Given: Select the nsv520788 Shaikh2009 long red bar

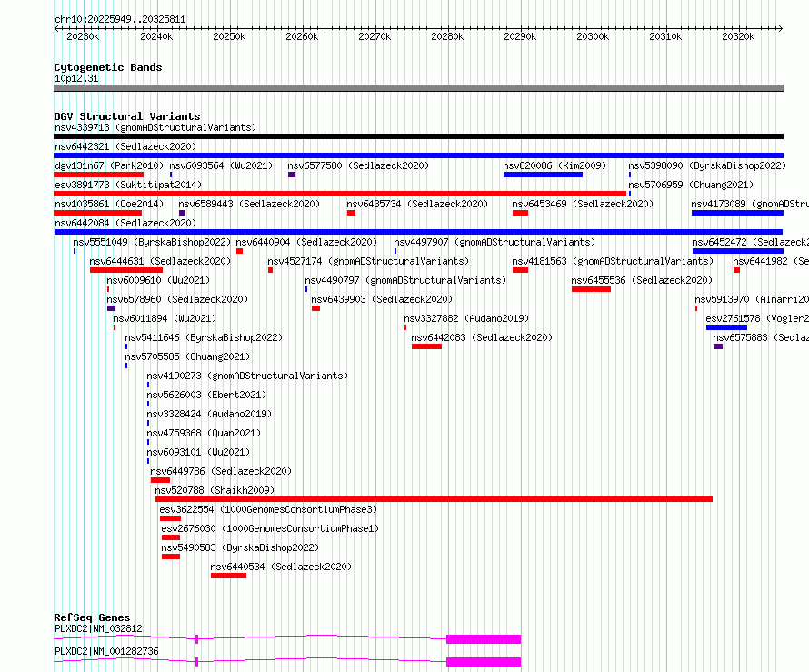Looking at the screenshot, I should (434, 499).
